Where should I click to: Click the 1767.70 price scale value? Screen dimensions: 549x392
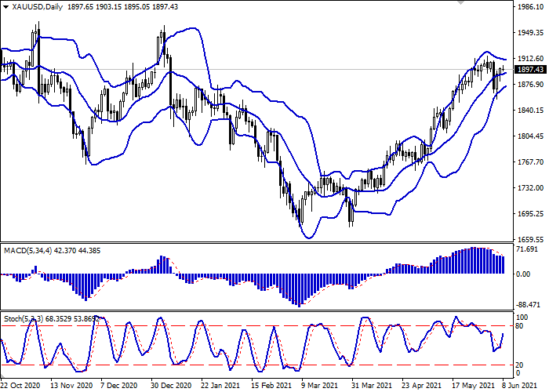point(530,162)
